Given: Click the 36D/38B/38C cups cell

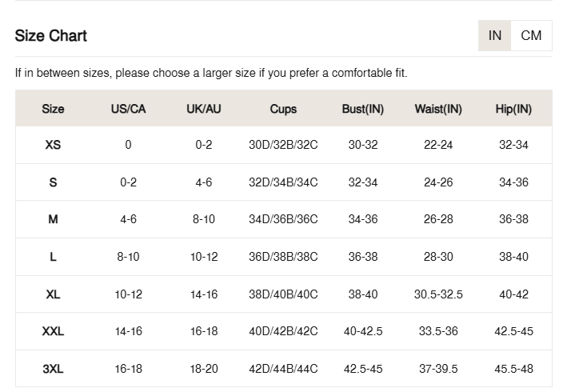Looking at the screenshot, I should pyautogui.click(x=283, y=257).
